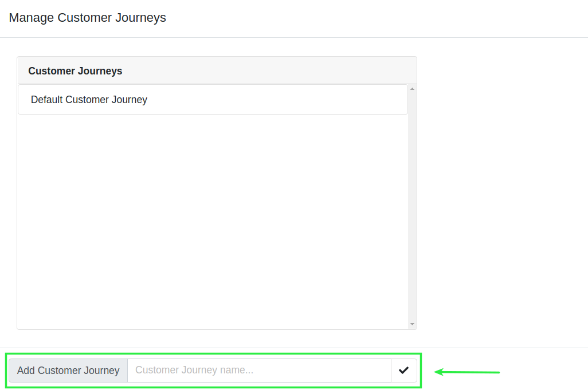Click the arrowhead of the green arrow
Screen dimensions: 588x390
439,372
